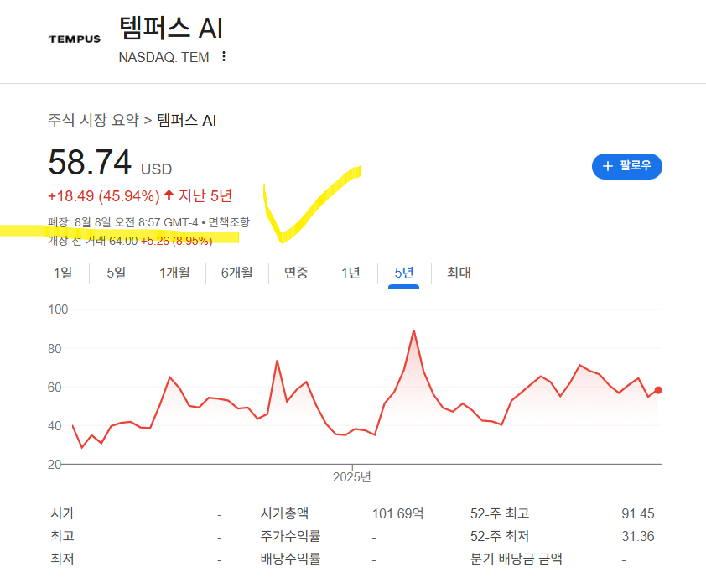
Task: Click the 시가총액 value 101.69억
Action: [397, 513]
